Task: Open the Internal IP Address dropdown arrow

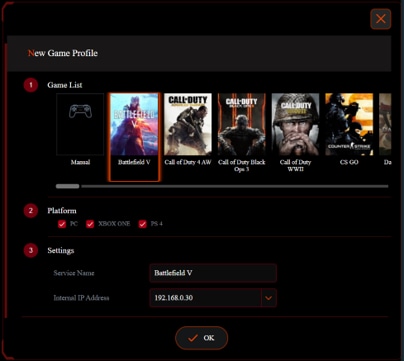Action: 269,298
